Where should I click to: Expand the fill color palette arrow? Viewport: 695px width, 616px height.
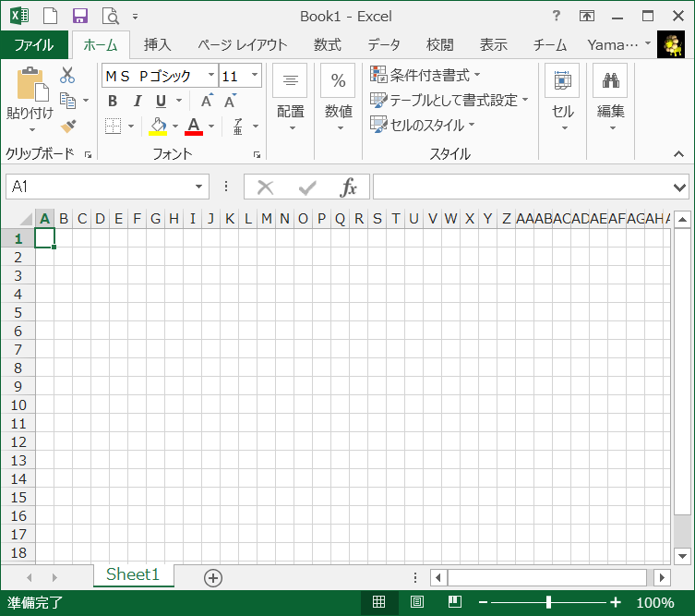pos(175,127)
